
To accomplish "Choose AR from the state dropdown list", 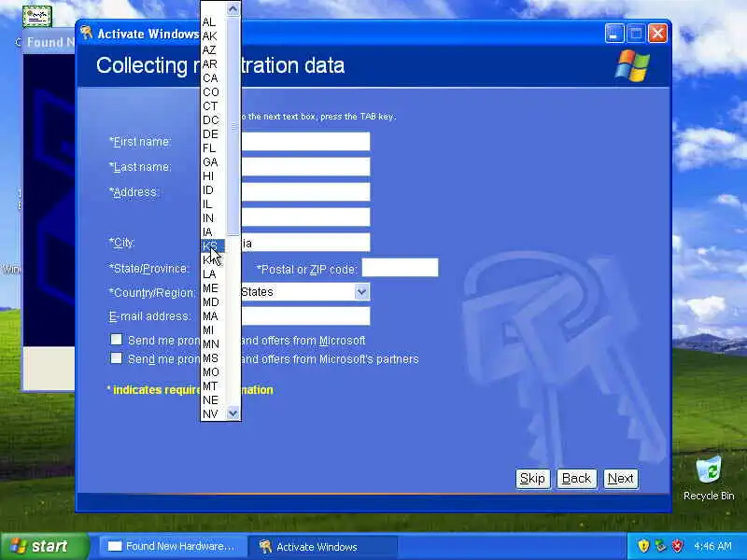I will point(213,63).
